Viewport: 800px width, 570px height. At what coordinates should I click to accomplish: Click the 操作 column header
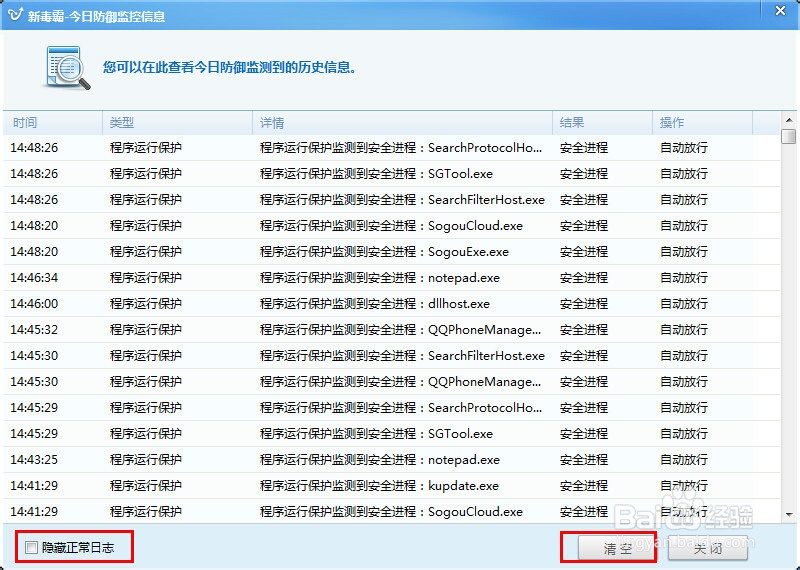[x=703, y=122]
